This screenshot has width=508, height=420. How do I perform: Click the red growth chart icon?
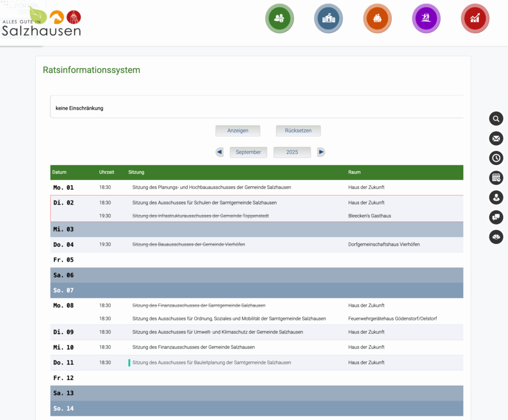[x=475, y=18]
